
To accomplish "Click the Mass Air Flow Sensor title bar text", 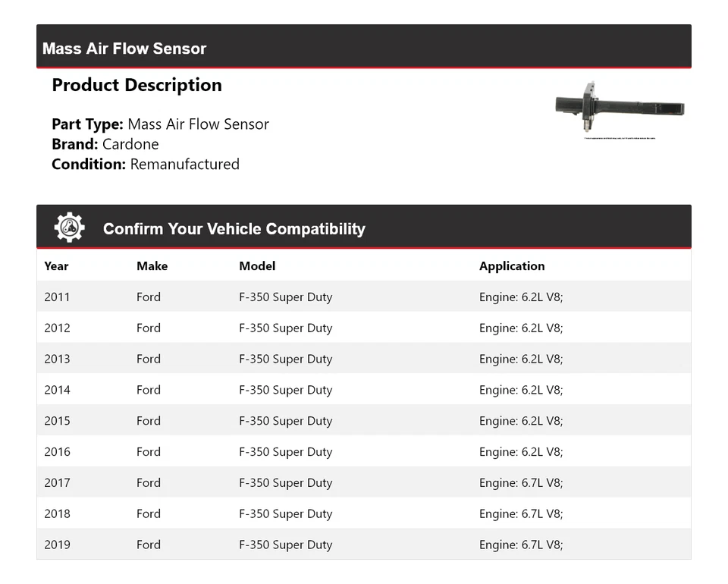I will (124, 49).
